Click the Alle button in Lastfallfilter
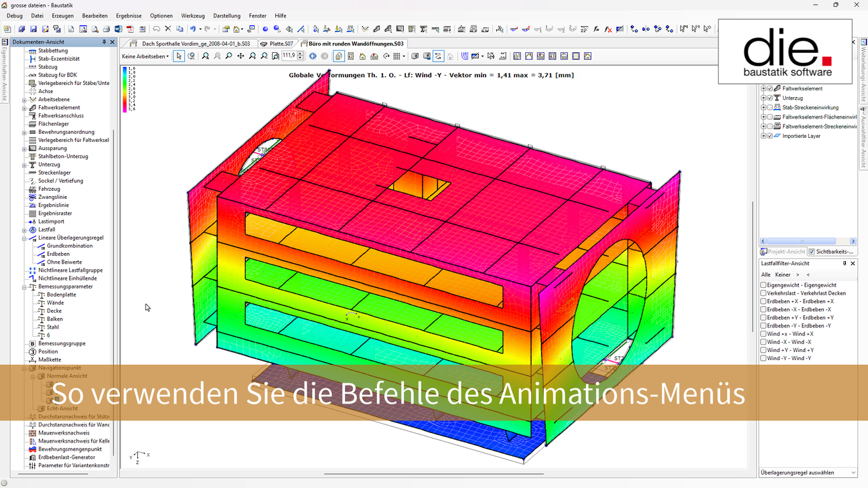Image resolution: width=868 pixels, height=488 pixels. 766,274
